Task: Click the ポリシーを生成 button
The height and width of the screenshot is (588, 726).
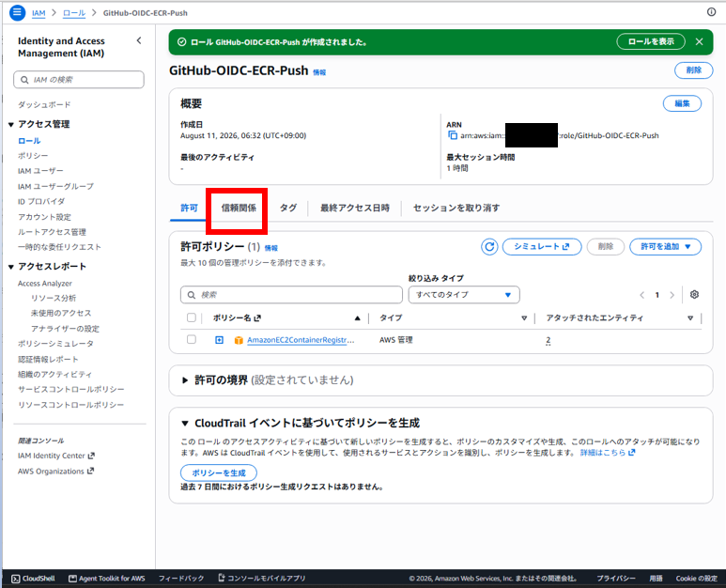Action: (219, 472)
